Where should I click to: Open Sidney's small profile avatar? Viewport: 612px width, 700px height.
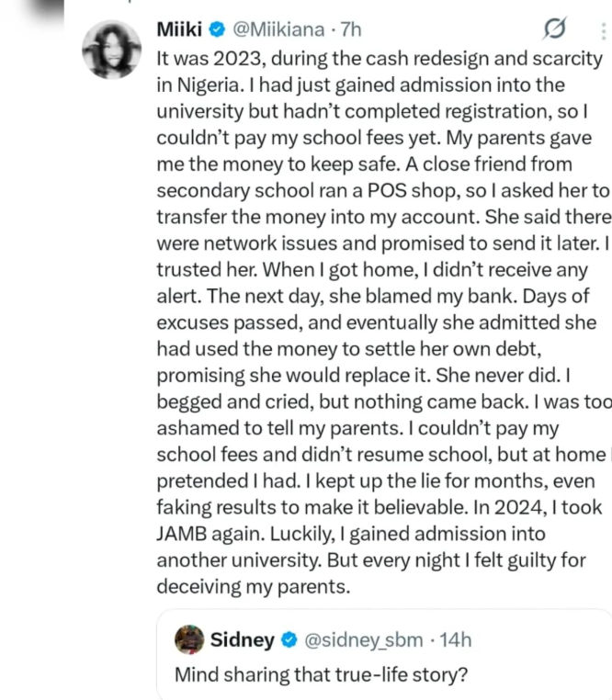tap(188, 638)
